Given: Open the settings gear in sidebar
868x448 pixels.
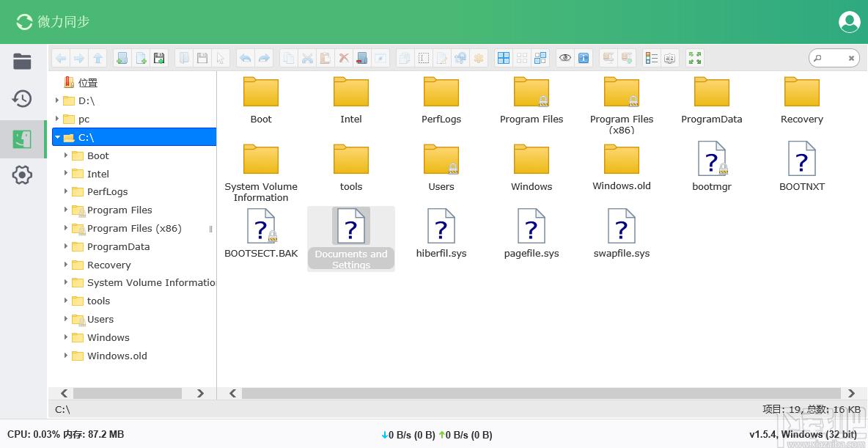Looking at the screenshot, I should tap(22, 175).
